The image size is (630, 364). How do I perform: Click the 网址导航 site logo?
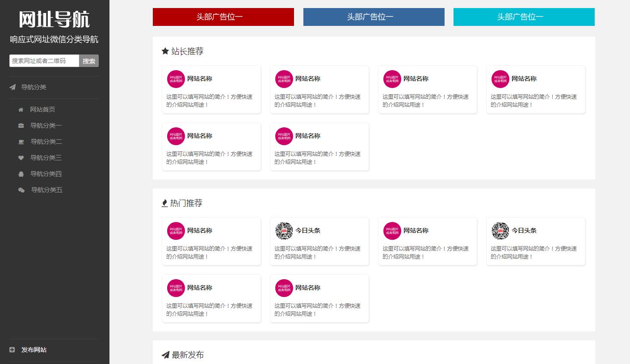click(x=54, y=20)
